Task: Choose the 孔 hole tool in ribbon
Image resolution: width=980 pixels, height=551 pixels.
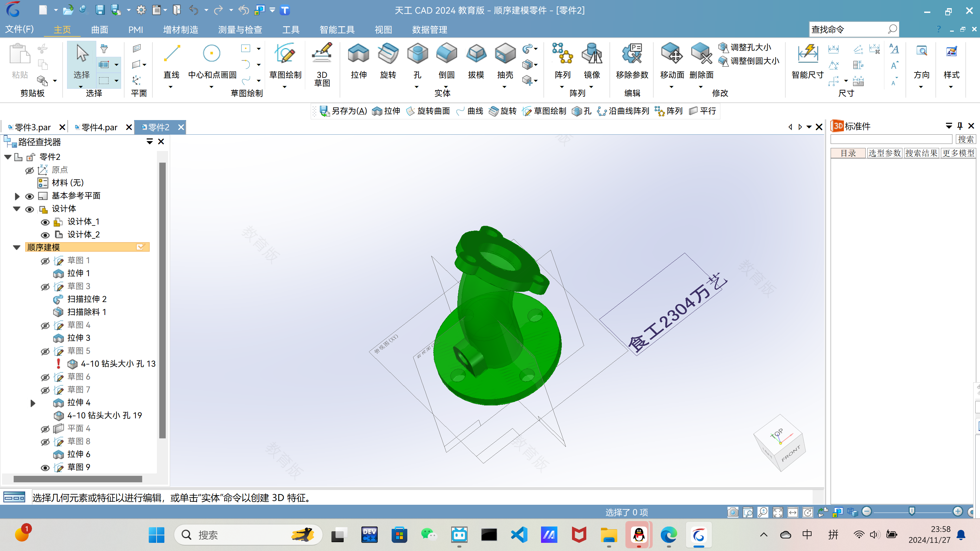Action: (417, 61)
